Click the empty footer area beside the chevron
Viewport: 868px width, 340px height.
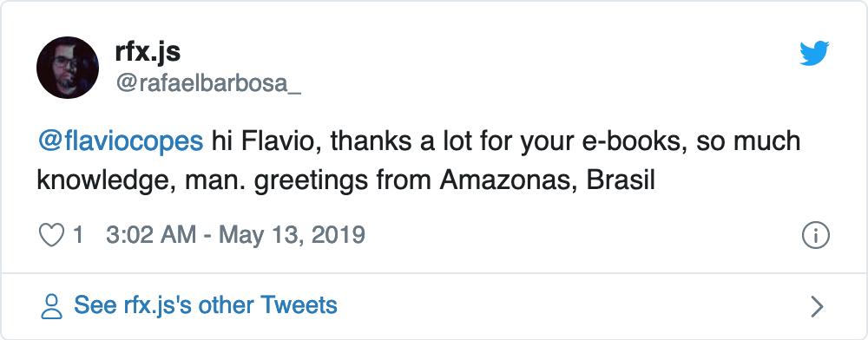click(x=570, y=306)
